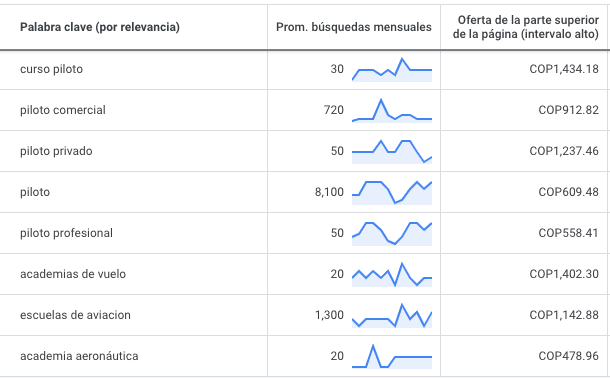This screenshot has width=610, height=378.
Task: Select the 'academias de vuelo' keyword
Action: pos(73,274)
